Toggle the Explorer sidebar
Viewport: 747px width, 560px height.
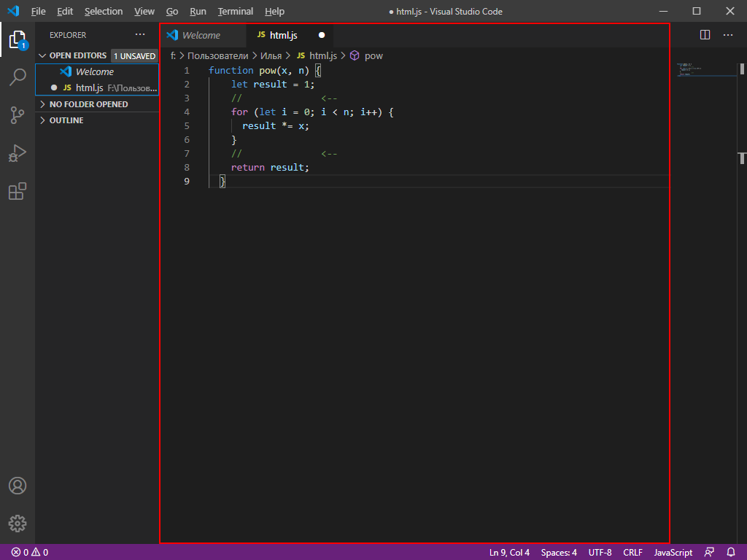[x=18, y=40]
